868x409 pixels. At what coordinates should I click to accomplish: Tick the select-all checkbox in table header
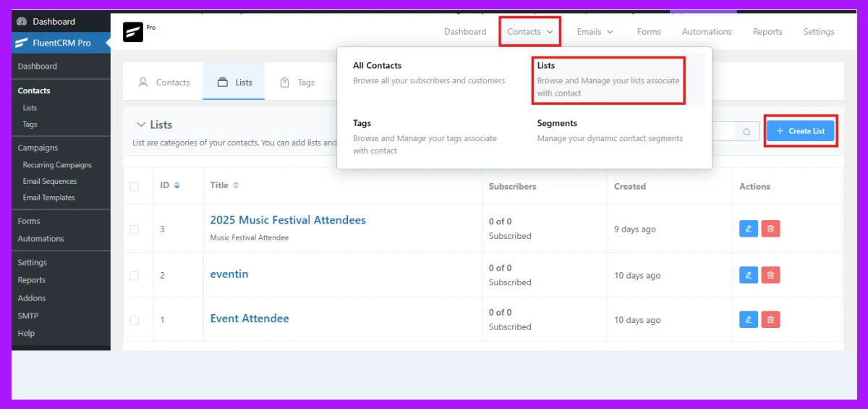[x=135, y=187]
